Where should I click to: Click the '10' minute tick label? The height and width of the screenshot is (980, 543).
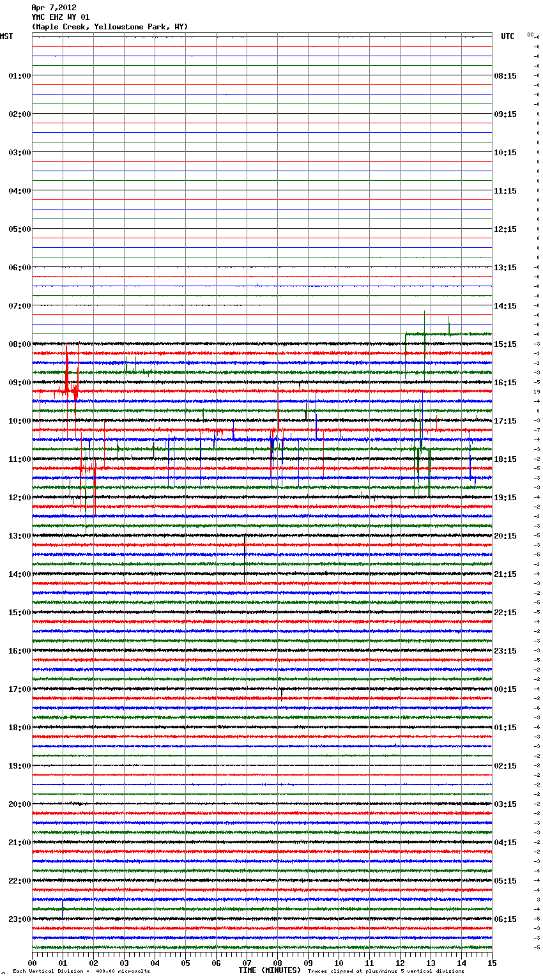(x=339, y=963)
